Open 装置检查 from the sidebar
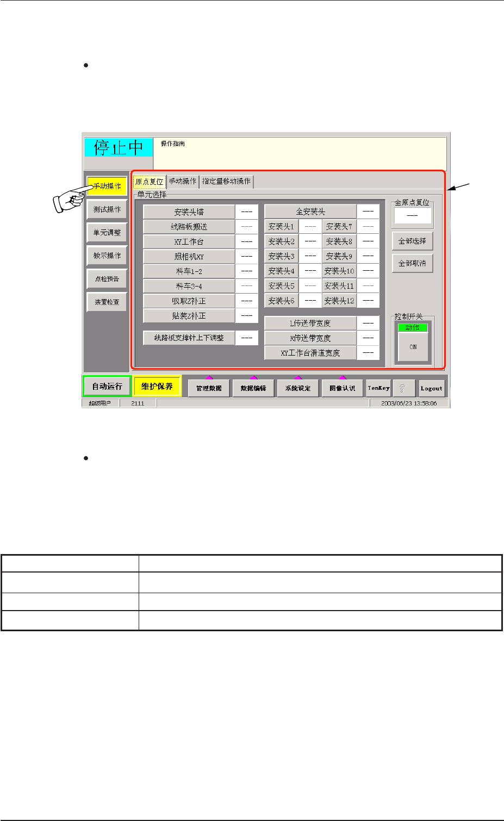Image resolution: width=504 pixels, height=821 pixels. pos(107,302)
